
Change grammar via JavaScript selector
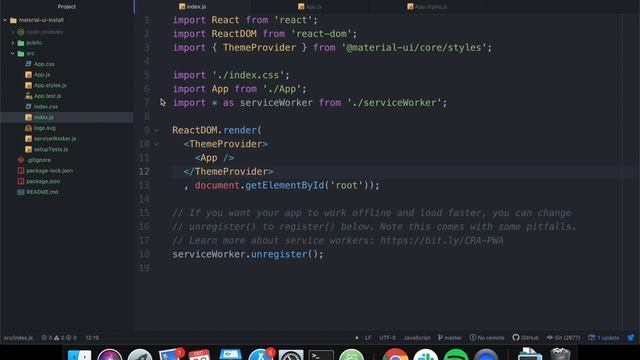(417, 338)
